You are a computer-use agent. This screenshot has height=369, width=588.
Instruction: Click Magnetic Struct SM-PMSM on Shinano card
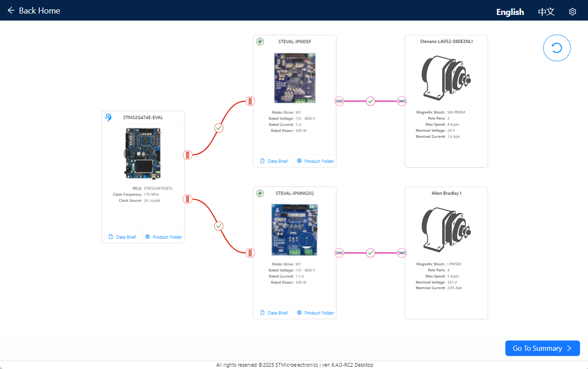[456, 112]
